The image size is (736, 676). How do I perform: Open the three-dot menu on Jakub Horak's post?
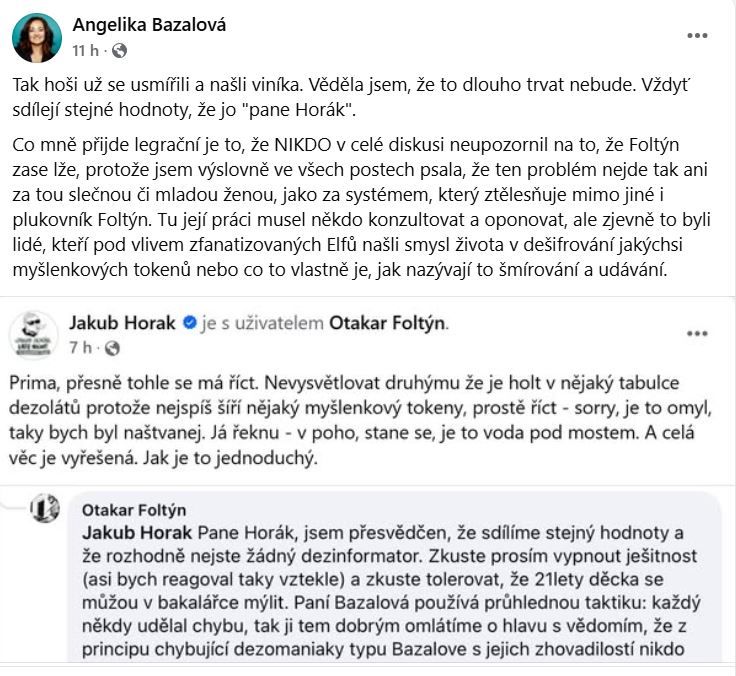pos(697,334)
